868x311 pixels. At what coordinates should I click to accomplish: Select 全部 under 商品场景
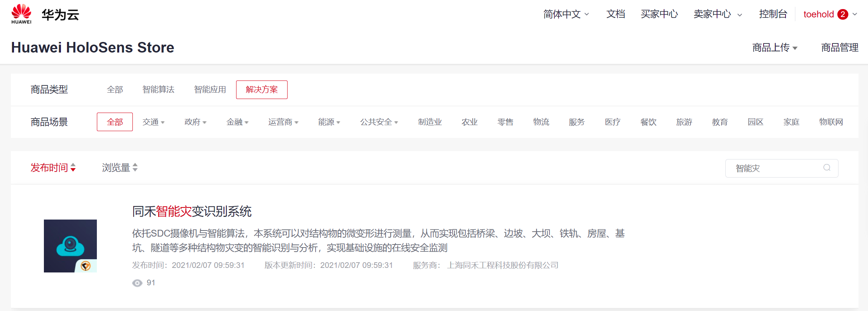(115, 122)
